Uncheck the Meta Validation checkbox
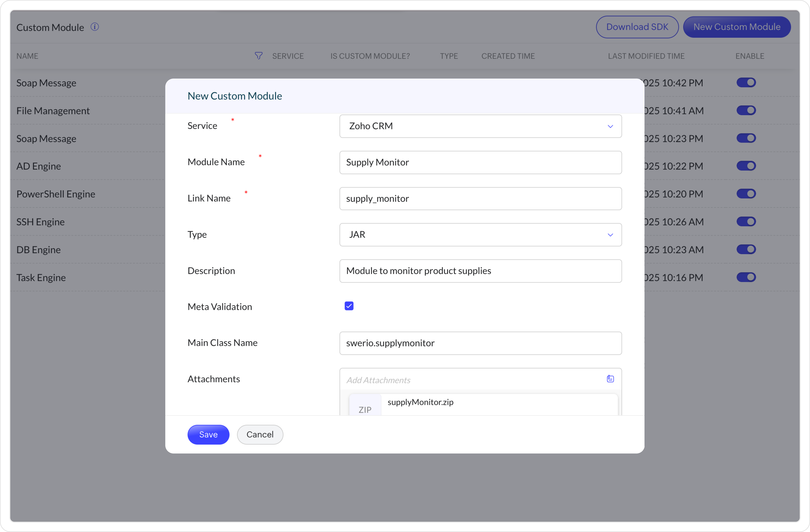This screenshot has height=532, width=810. [349, 306]
